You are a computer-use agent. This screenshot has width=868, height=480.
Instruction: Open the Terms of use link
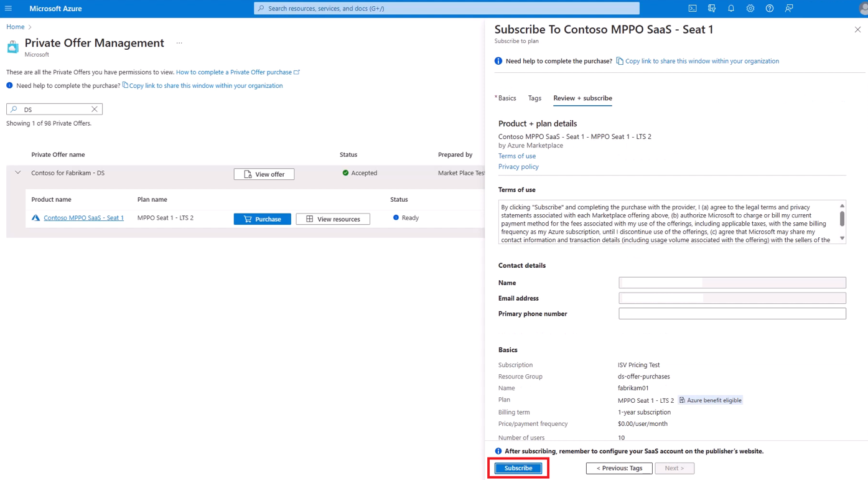[517, 156]
